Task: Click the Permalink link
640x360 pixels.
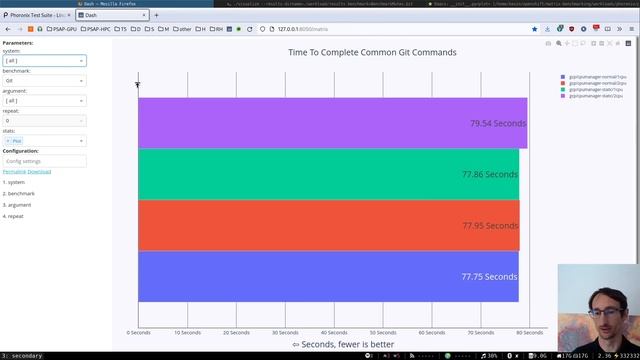Action: click(13, 172)
